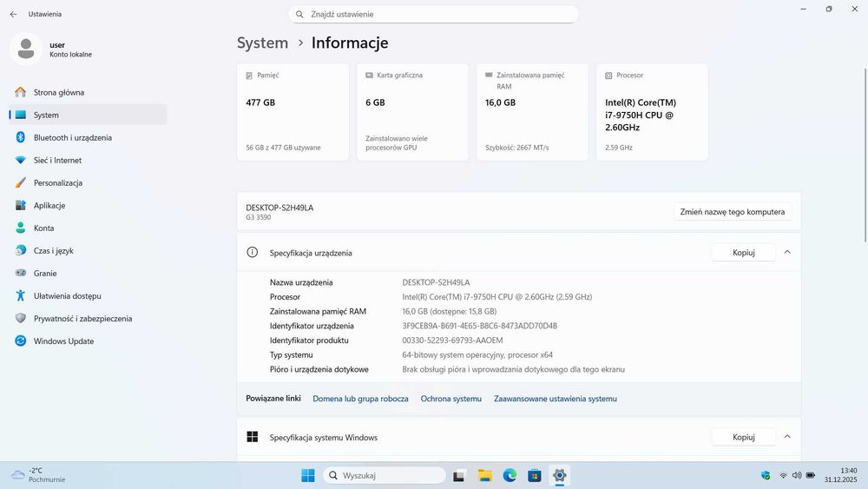
Task: Open the Windows Start menu
Action: (x=308, y=475)
